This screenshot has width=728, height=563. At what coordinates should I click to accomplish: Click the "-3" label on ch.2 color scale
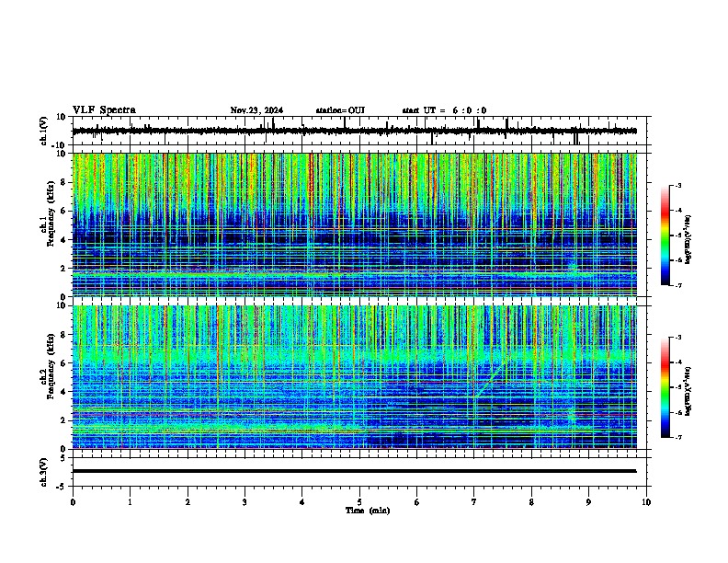677,338
